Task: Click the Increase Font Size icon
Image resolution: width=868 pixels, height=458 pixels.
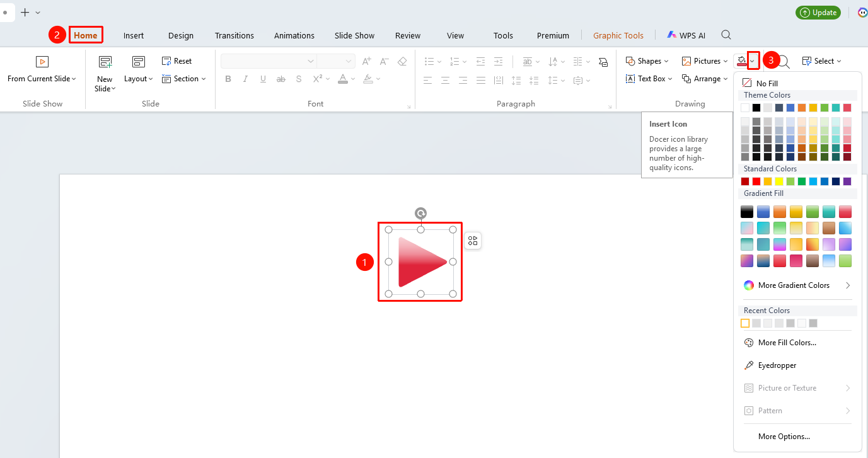Action: click(x=366, y=61)
